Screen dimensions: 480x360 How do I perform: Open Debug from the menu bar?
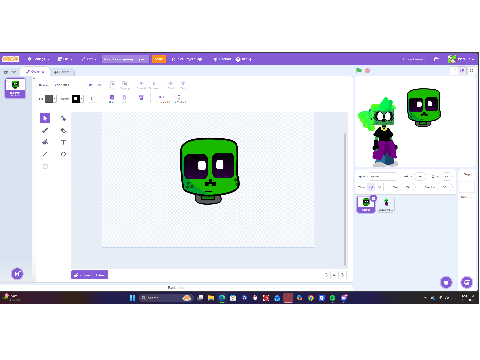[244, 59]
